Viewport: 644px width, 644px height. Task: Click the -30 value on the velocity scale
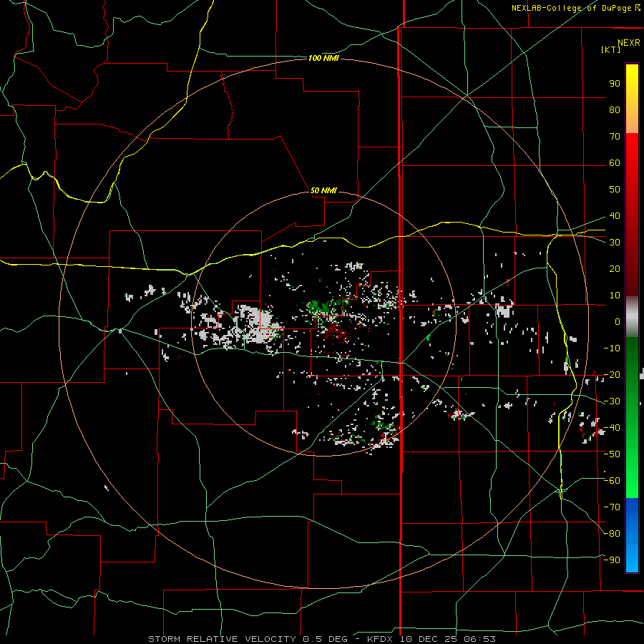click(612, 401)
